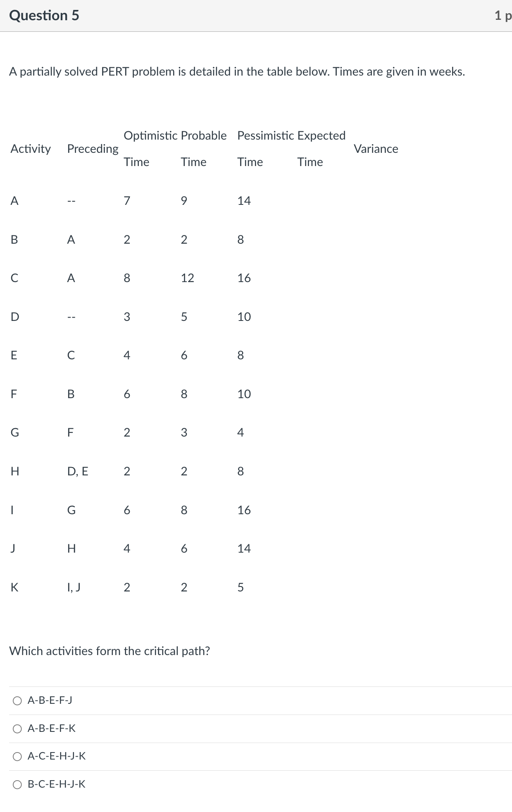
Task: Click the pessimistic time 16 for Activity C
Action: (x=243, y=278)
